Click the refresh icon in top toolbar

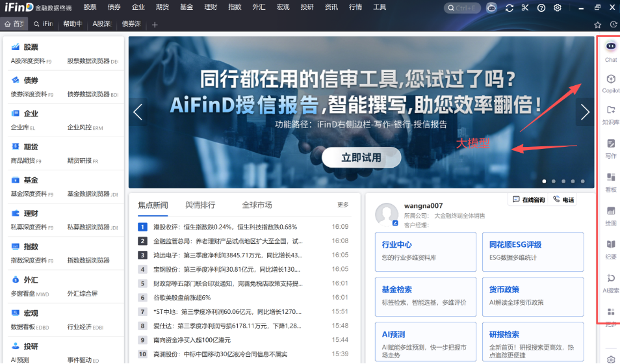(509, 8)
